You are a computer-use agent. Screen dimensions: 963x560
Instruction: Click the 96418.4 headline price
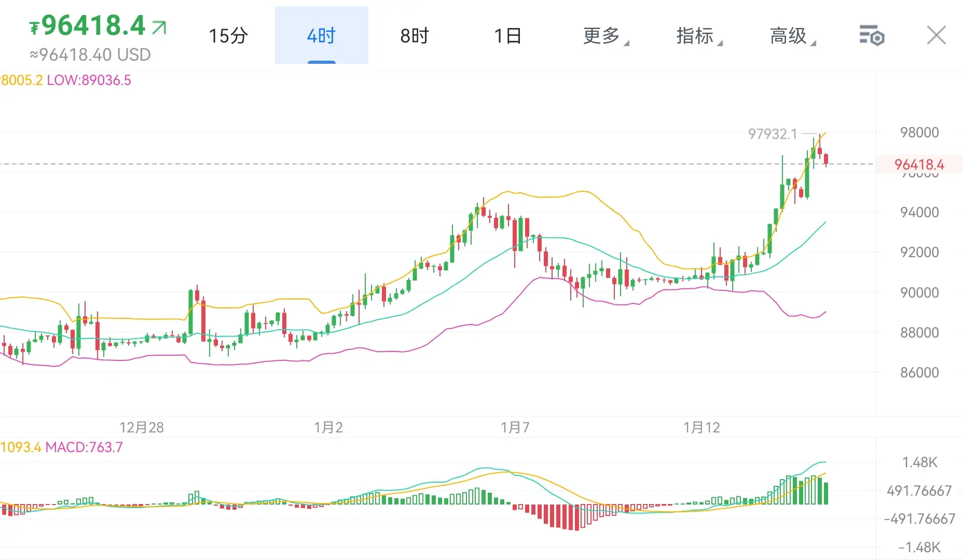(93, 25)
